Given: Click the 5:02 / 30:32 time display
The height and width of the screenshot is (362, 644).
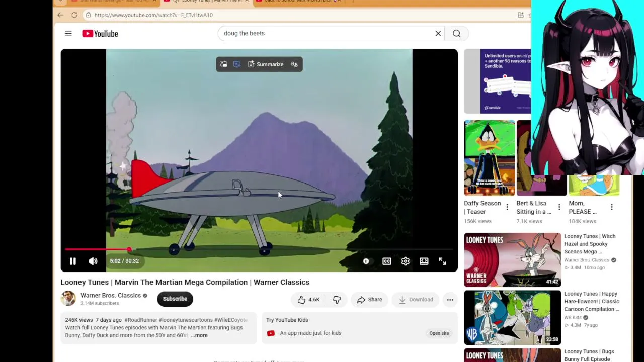Looking at the screenshot, I should 124,261.
